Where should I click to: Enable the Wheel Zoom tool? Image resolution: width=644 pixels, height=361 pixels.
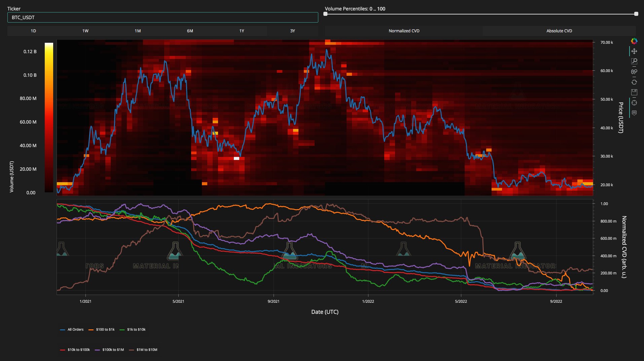pyautogui.click(x=634, y=72)
